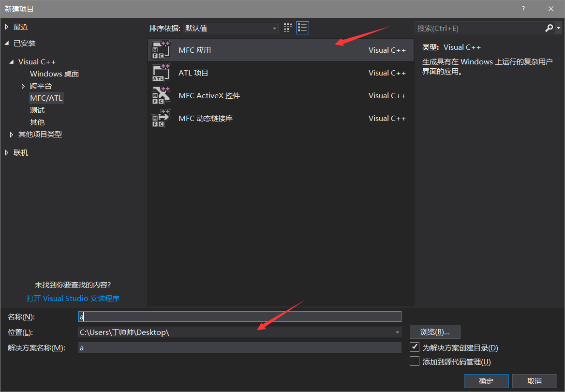565x392 pixels.
Task: Click the 浏览(B)... button
Action: click(435, 332)
